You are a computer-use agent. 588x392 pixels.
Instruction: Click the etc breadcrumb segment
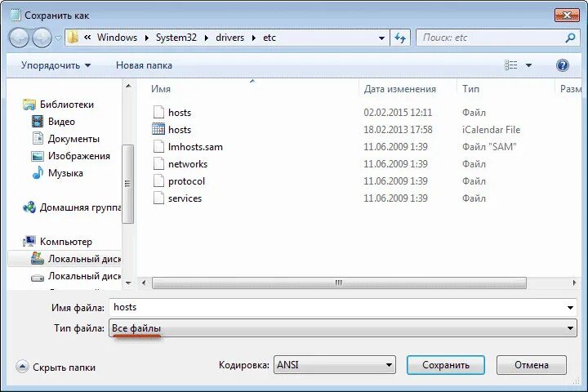(x=269, y=38)
